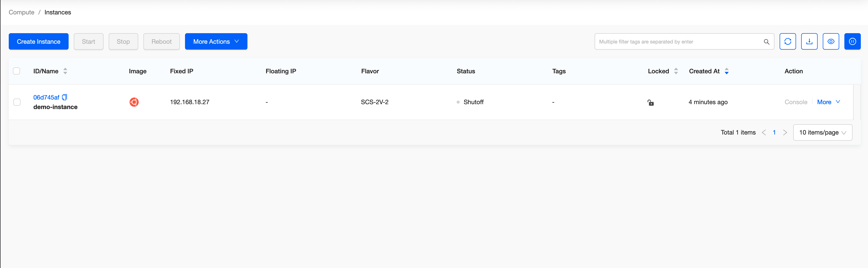Click page 1 in pagination
The image size is (868, 268).
(774, 132)
